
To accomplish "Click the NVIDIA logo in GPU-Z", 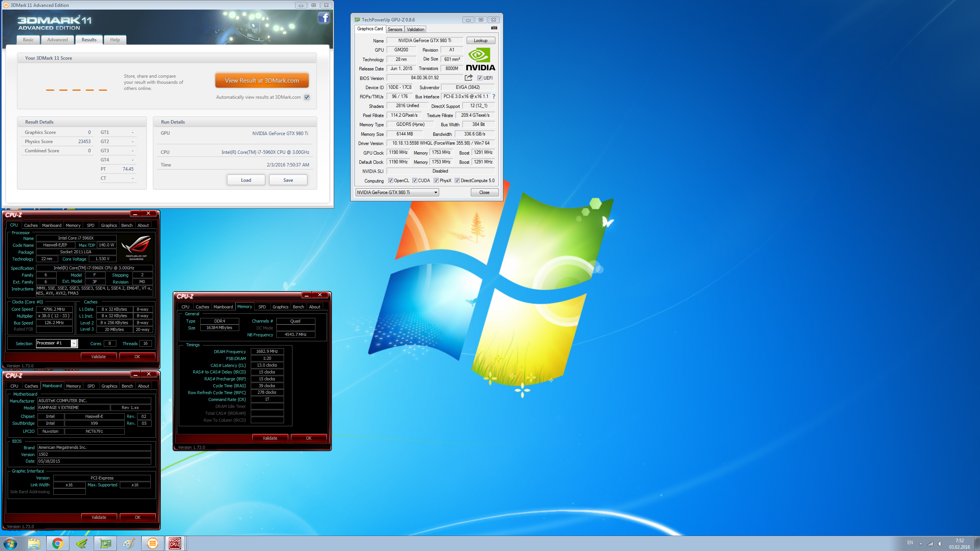I will click(480, 59).
